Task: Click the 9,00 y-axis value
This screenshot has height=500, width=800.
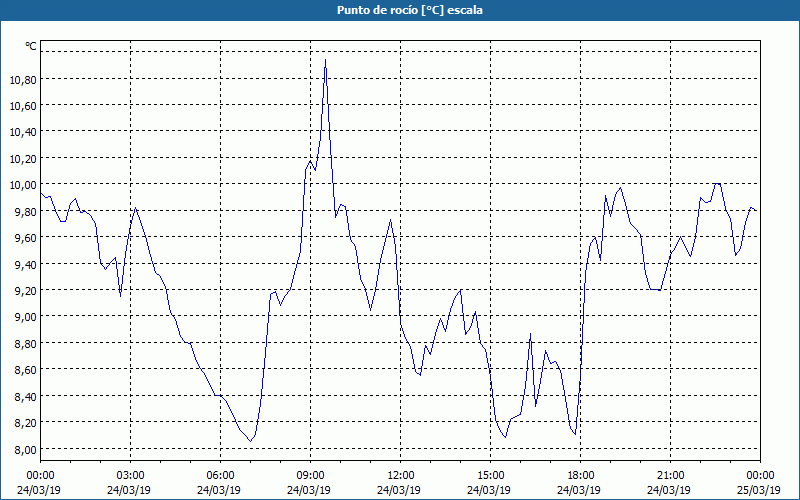Action: coord(26,317)
